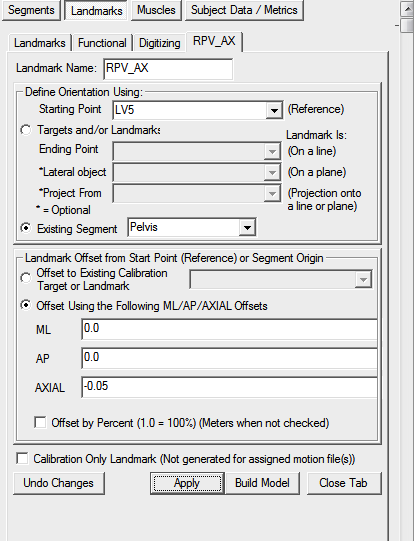Go to Subject Data / Metrics tab
The height and width of the screenshot is (541, 414).
(244, 10)
